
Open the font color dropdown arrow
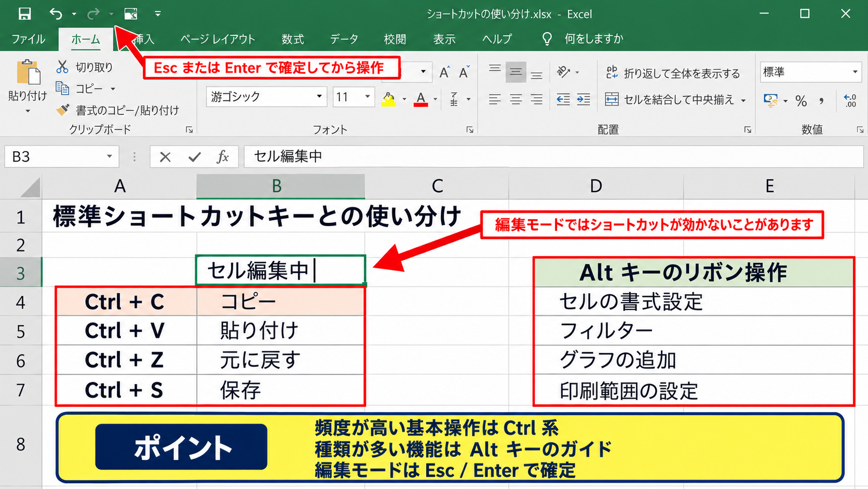[x=435, y=99]
